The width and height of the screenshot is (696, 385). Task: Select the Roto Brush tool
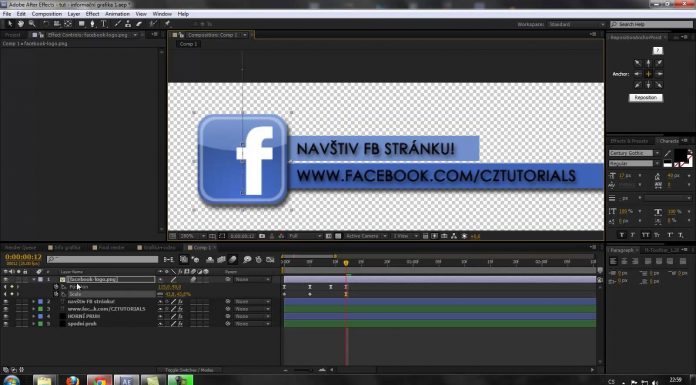coord(153,24)
